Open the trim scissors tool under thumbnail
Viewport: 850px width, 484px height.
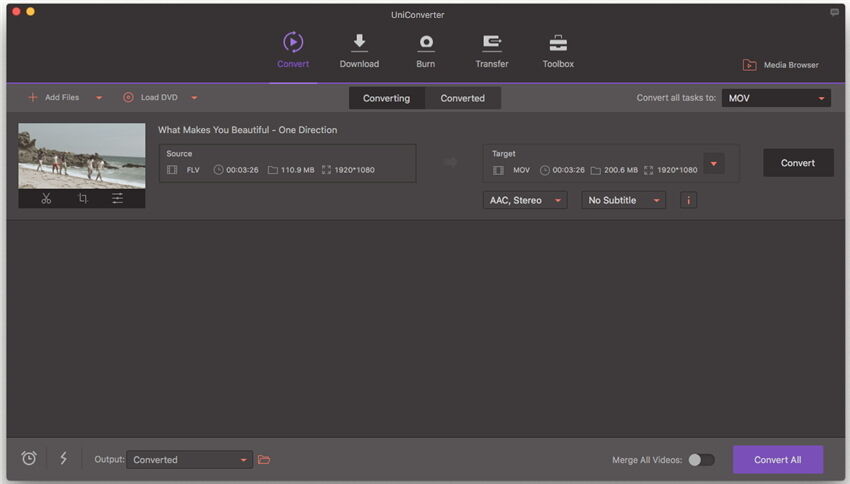point(46,198)
